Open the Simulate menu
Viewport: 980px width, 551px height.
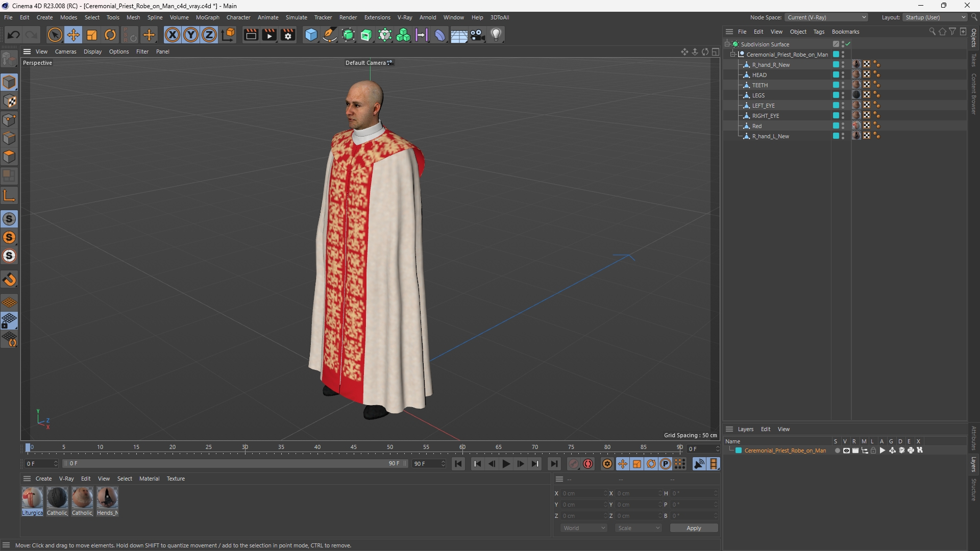pos(296,17)
